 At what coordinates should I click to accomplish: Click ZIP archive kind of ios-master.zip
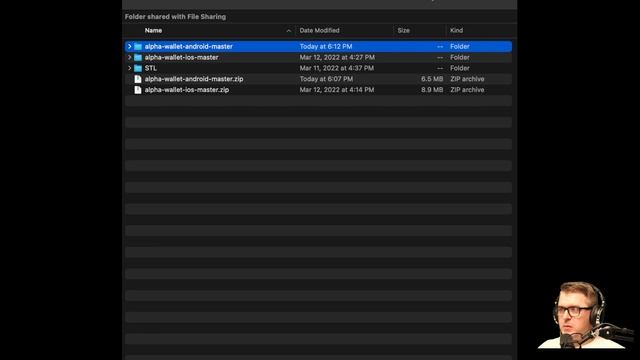(x=467, y=90)
